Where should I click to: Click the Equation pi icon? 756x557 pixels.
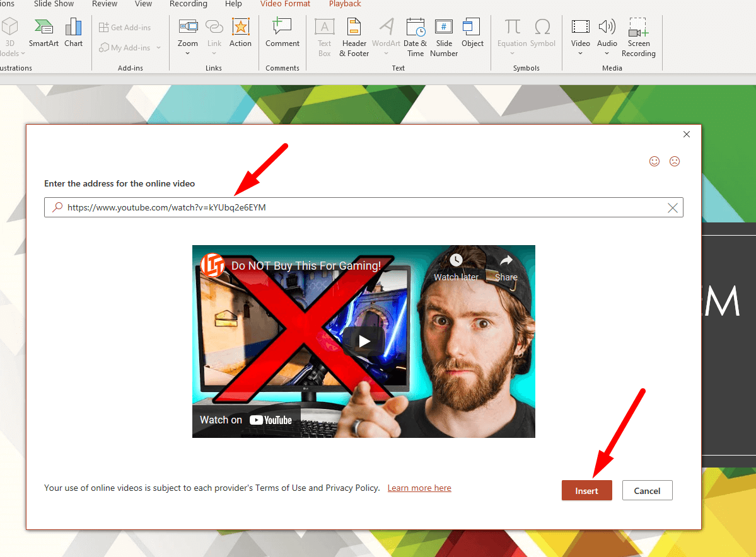[x=512, y=26]
